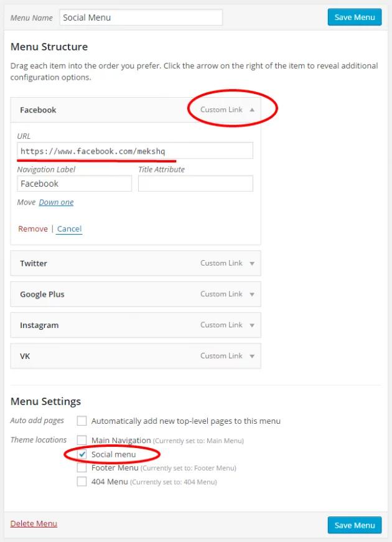The height and width of the screenshot is (542, 392).
Task: Enable automatically adding new top-level pages
Action: [x=82, y=421]
